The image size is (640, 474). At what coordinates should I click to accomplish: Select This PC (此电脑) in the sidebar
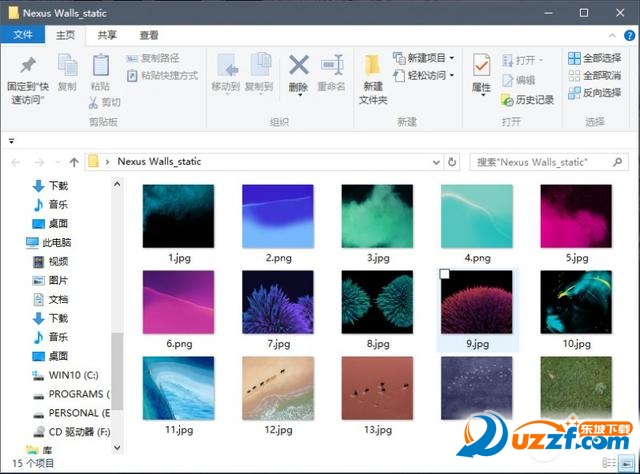tap(49, 243)
